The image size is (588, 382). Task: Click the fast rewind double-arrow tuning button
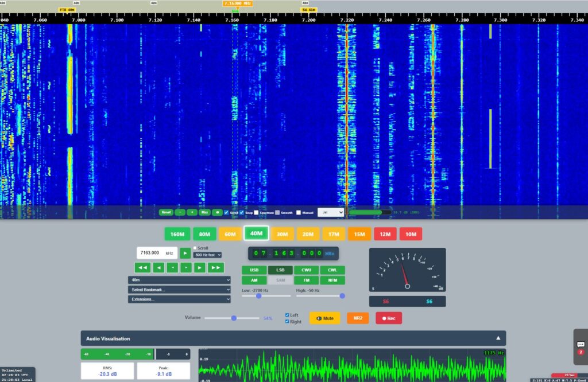coord(142,267)
